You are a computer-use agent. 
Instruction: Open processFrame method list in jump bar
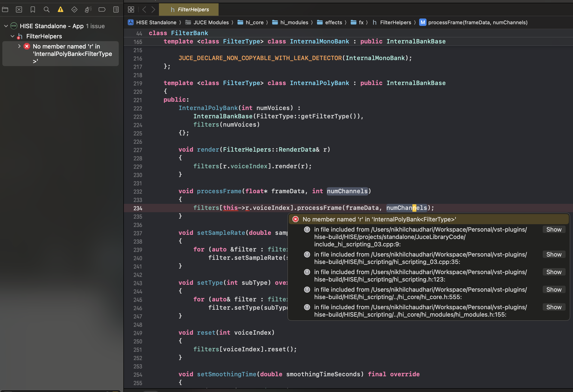pos(473,22)
